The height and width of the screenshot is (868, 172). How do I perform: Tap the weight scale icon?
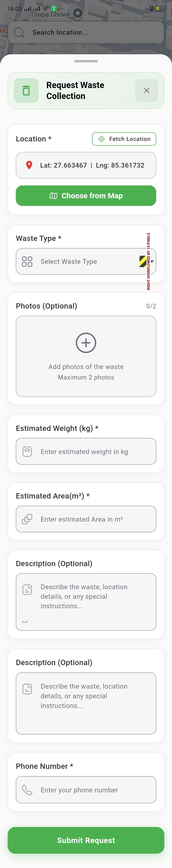pos(27,451)
